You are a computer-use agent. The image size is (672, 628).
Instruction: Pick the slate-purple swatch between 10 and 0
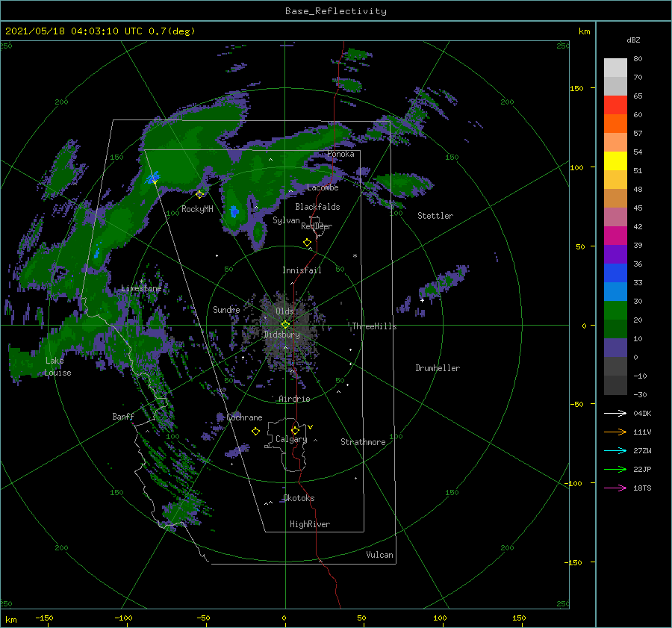tap(615, 348)
